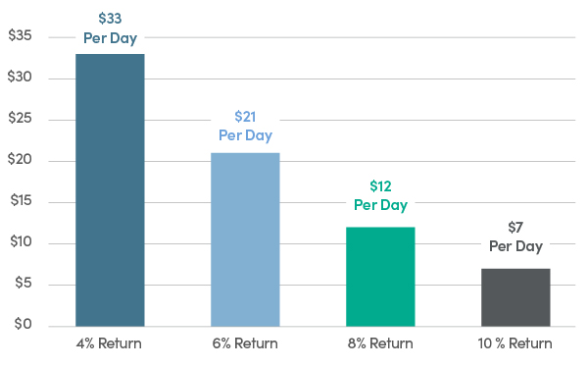Click the 10 % Return axis label
The width and height of the screenshot is (588, 368).
(514, 343)
